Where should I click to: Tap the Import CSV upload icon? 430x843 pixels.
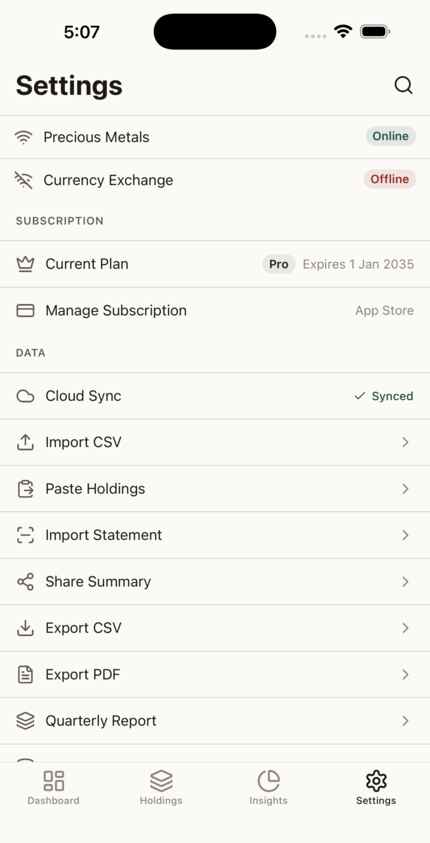[25, 442]
